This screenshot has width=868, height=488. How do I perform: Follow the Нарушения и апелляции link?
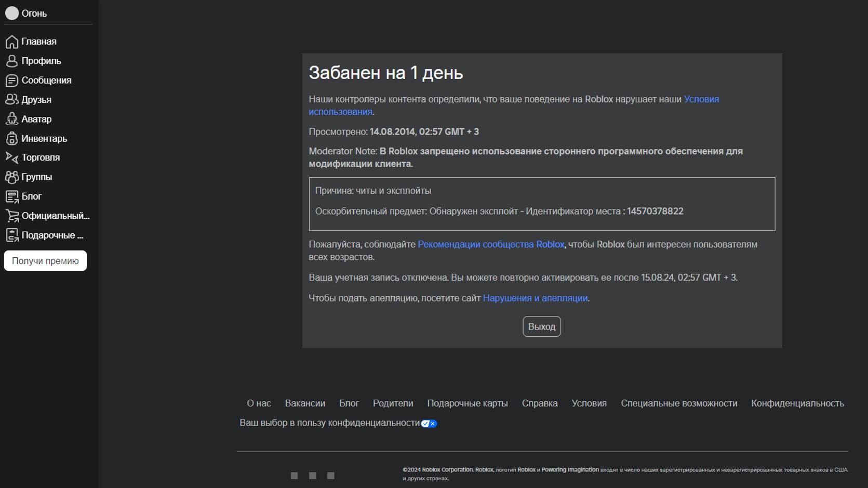pyautogui.click(x=535, y=298)
